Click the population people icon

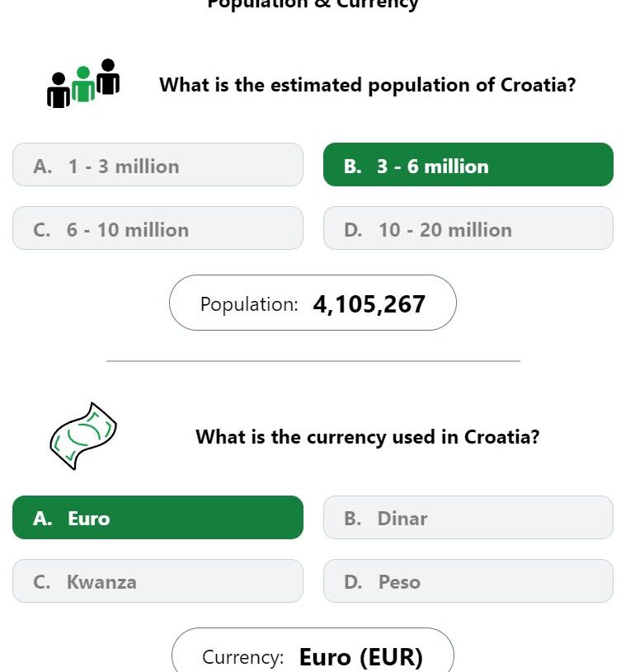click(x=83, y=83)
